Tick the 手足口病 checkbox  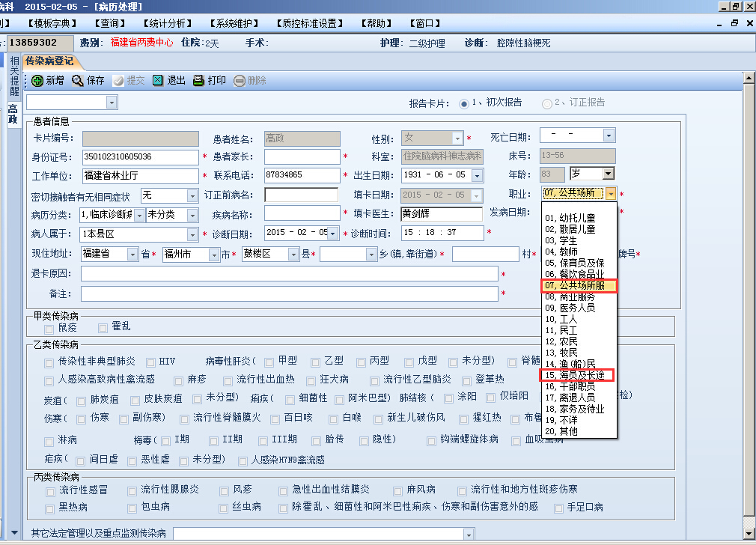pyautogui.click(x=559, y=508)
